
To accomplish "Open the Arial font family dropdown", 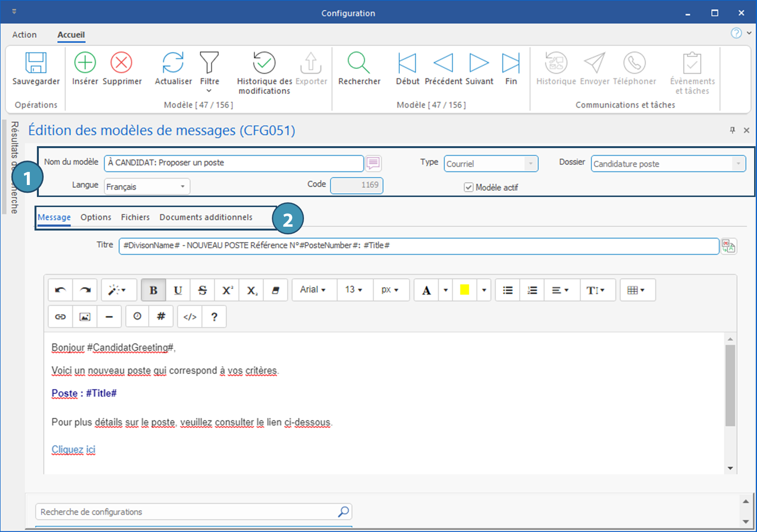I will coord(313,290).
